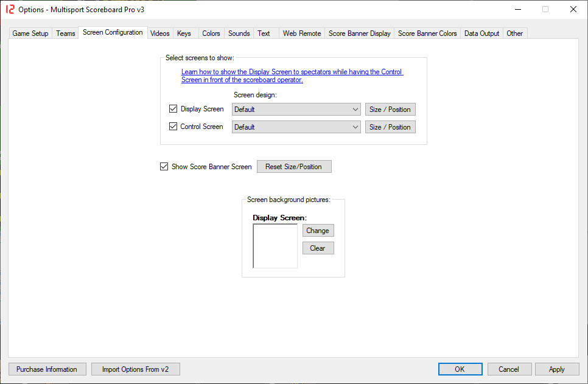Open the Teams tab
The height and width of the screenshot is (384, 588).
[x=66, y=33]
